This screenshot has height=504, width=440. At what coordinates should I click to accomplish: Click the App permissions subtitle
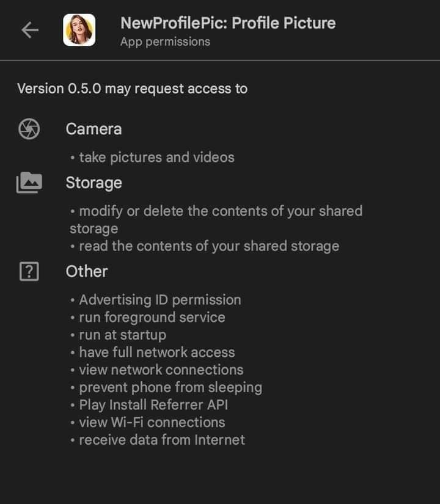coord(165,42)
